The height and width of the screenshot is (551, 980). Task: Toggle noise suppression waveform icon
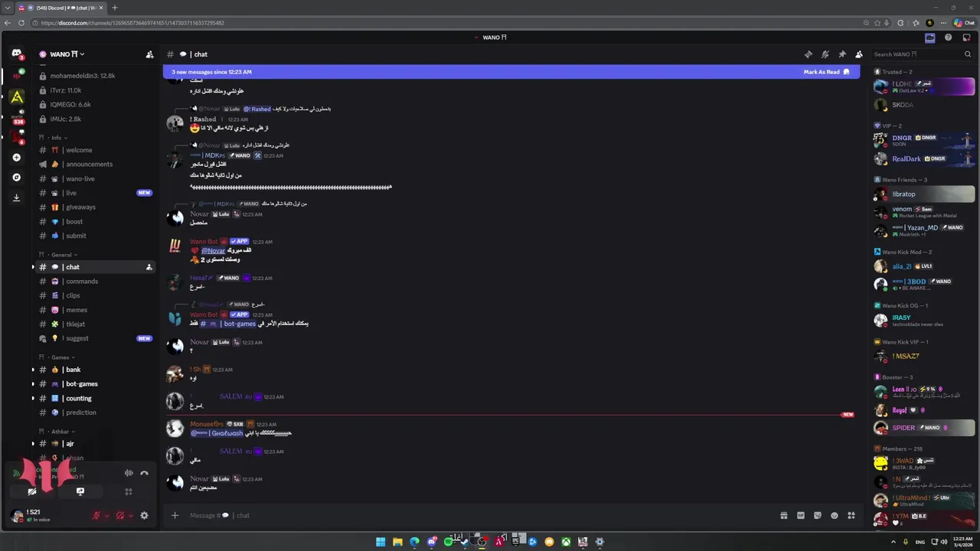(129, 473)
